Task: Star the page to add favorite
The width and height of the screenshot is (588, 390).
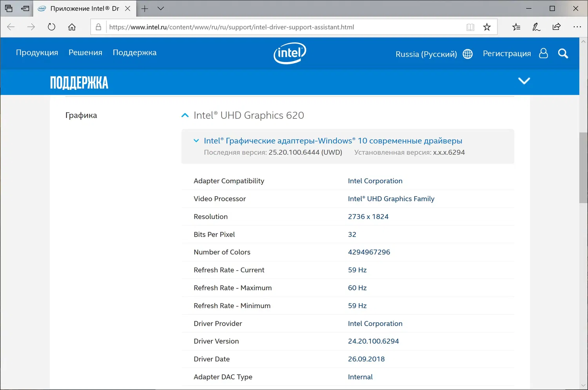Action: 487,27
